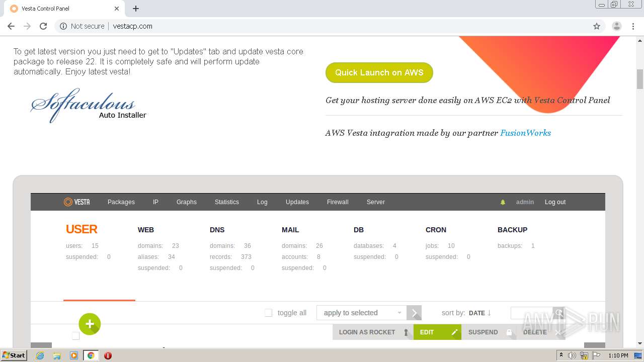The width and height of the screenshot is (644, 362).
Task: Click the search magnifier icon
Action: click(x=558, y=313)
